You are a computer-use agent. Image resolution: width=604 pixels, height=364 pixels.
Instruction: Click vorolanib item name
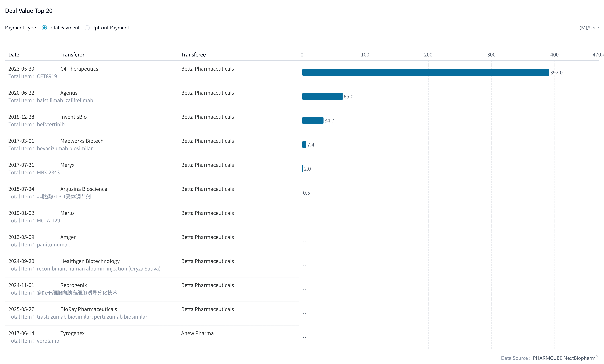coord(48,341)
